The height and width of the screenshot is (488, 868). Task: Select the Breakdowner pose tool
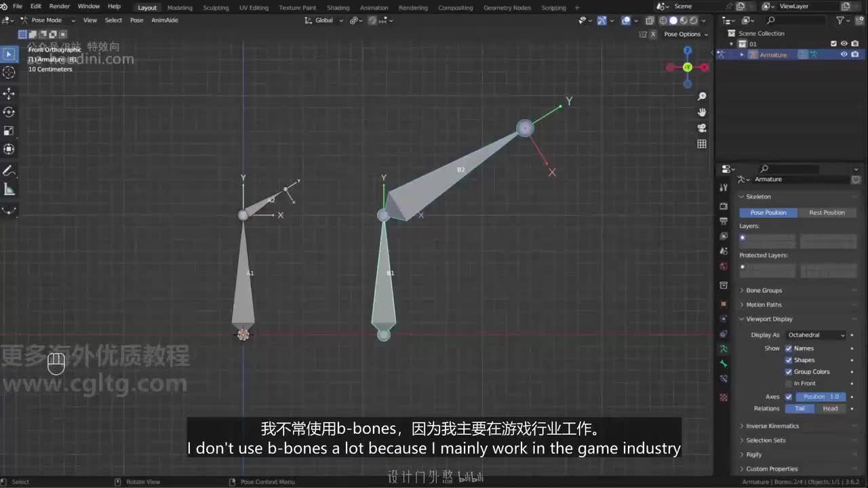pyautogui.click(x=9, y=209)
